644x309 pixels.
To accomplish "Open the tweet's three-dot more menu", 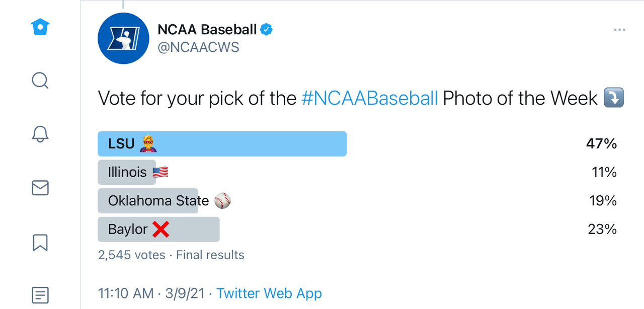I will point(619,30).
